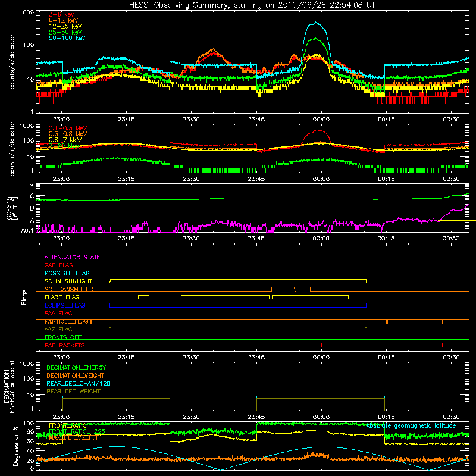This screenshot has width=476, height=476.
Task: Click the 0.1-0.3 MeV legend entry
Action: [67, 128]
